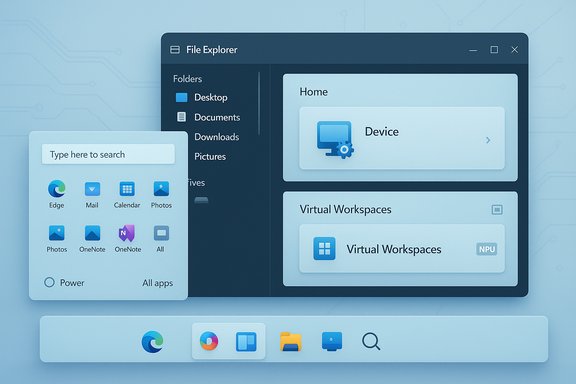Open All apps link
Viewport: 576px width, 384px height.
tap(158, 283)
